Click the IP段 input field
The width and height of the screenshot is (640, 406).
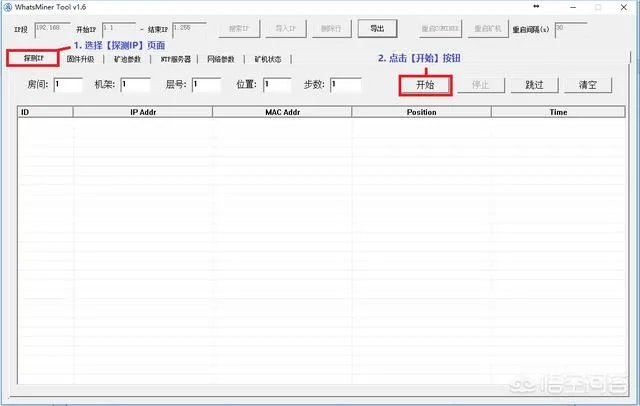52,29
